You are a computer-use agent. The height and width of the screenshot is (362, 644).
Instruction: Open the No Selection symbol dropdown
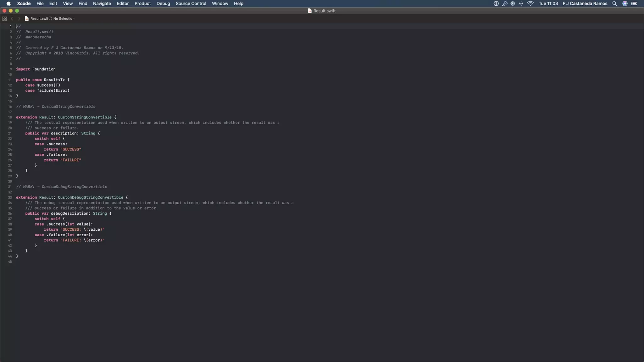(64, 19)
